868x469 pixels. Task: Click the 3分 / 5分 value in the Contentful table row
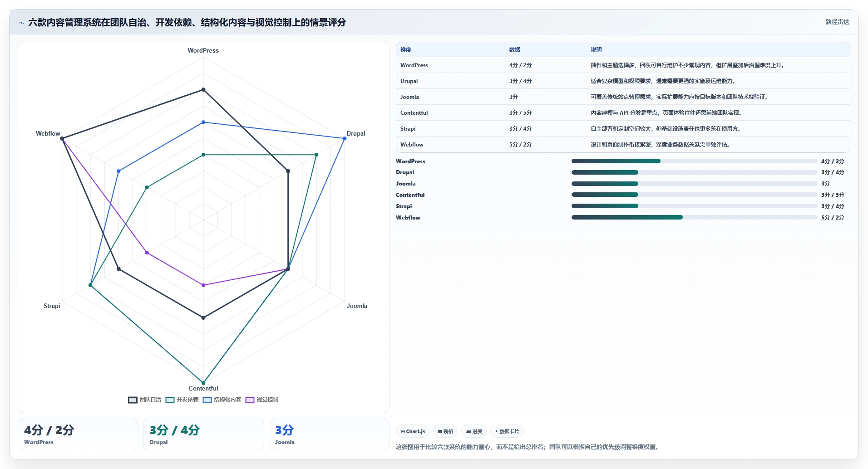(x=520, y=113)
